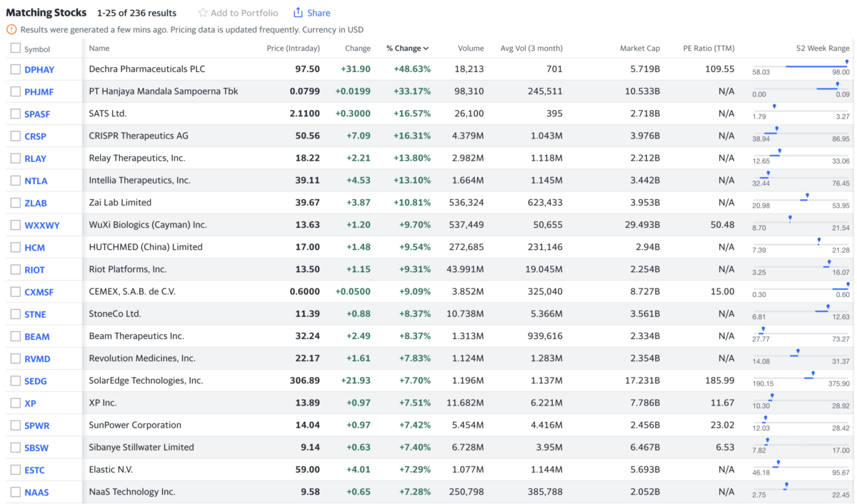Click RIOT 52 week range slider
This screenshot has width=857, height=504.
coord(801,266)
